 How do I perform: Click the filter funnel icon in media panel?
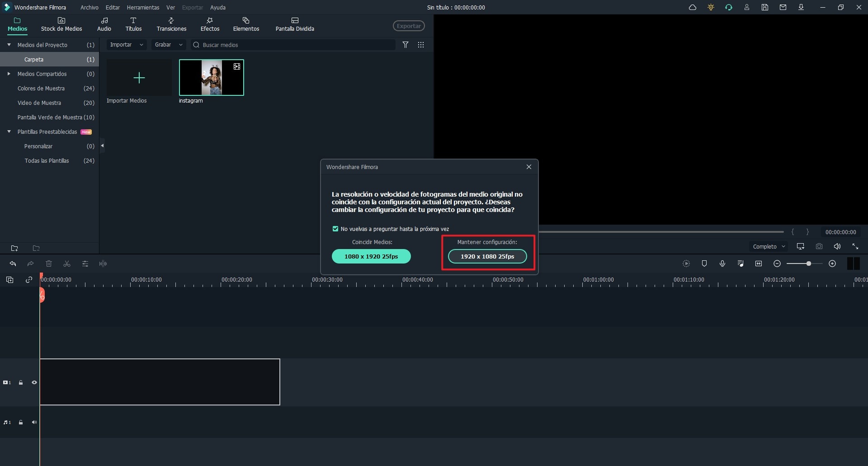(x=406, y=45)
